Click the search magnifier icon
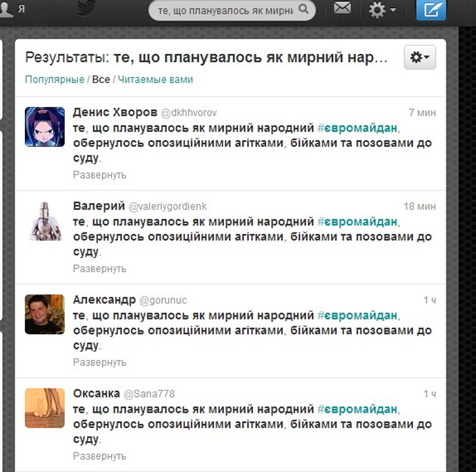This screenshot has width=476, height=472. 304,10
